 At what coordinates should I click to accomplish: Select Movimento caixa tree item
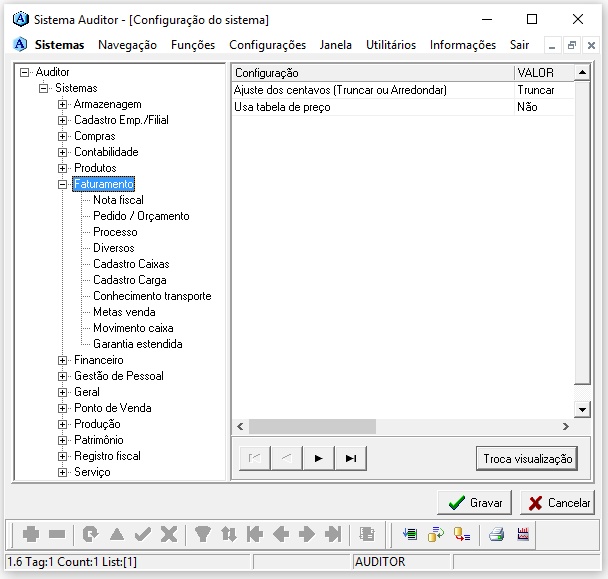(133, 328)
